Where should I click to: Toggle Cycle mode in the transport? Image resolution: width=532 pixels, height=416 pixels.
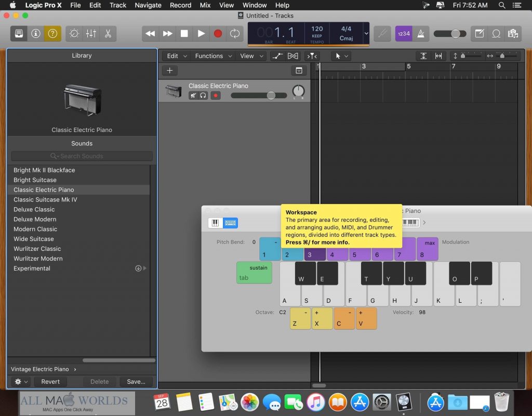(x=235, y=34)
